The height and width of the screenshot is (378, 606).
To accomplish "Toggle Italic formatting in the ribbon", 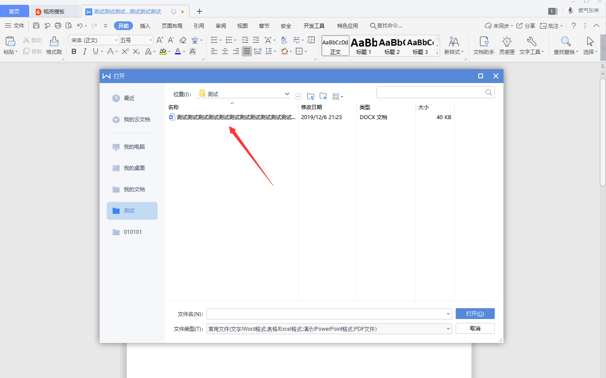I will 84,51.
